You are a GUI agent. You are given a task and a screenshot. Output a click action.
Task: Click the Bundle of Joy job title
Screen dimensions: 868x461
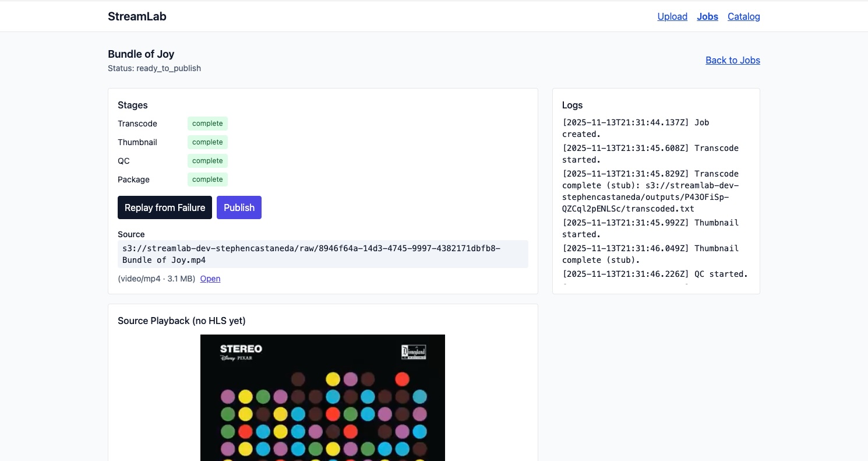pyautogui.click(x=141, y=54)
